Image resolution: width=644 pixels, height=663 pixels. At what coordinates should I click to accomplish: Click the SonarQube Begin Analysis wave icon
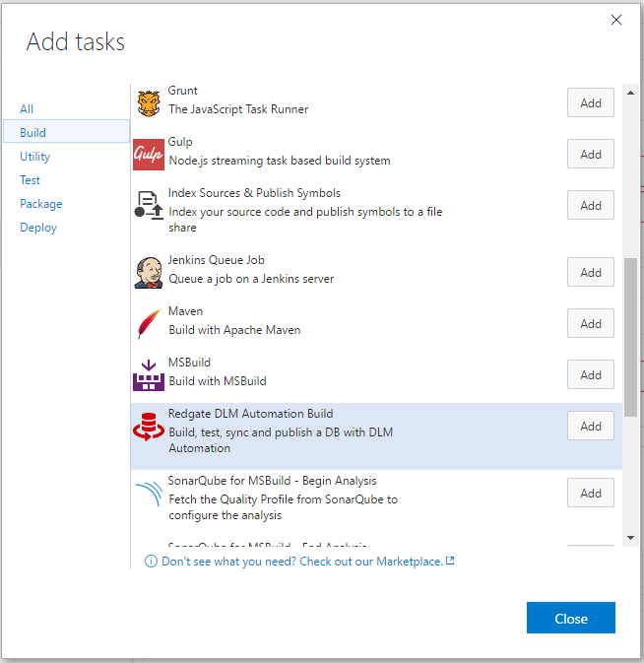(x=149, y=494)
